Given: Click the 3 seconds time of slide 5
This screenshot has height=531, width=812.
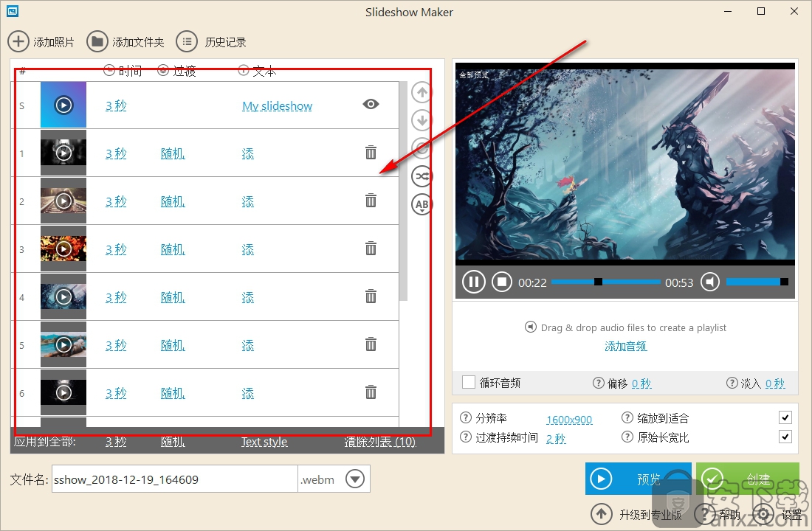Looking at the screenshot, I should 116,345.
